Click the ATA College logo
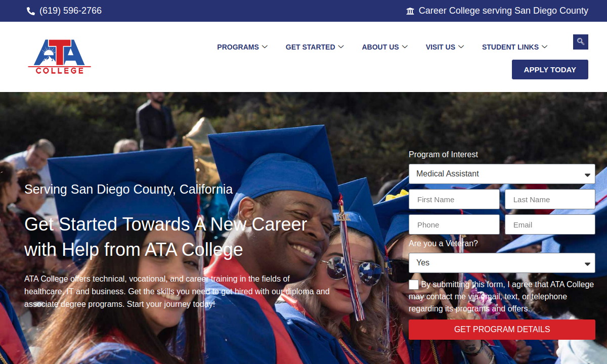Viewport: 607px width, 364px height. [59, 57]
